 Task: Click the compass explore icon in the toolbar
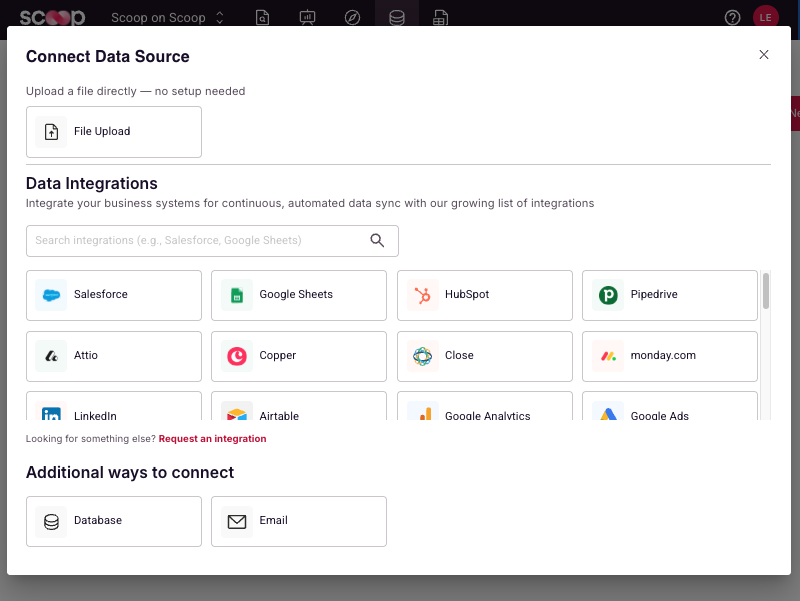click(352, 17)
